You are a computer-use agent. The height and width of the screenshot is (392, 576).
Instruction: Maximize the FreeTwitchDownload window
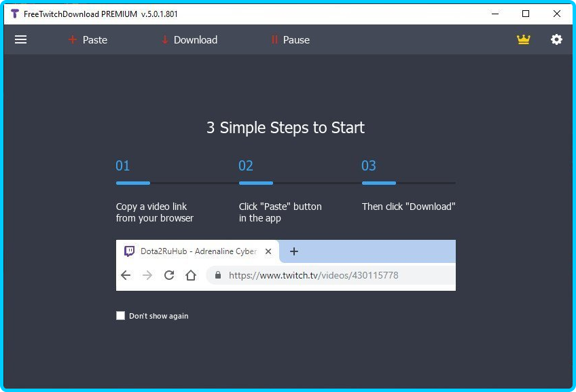pos(526,14)
